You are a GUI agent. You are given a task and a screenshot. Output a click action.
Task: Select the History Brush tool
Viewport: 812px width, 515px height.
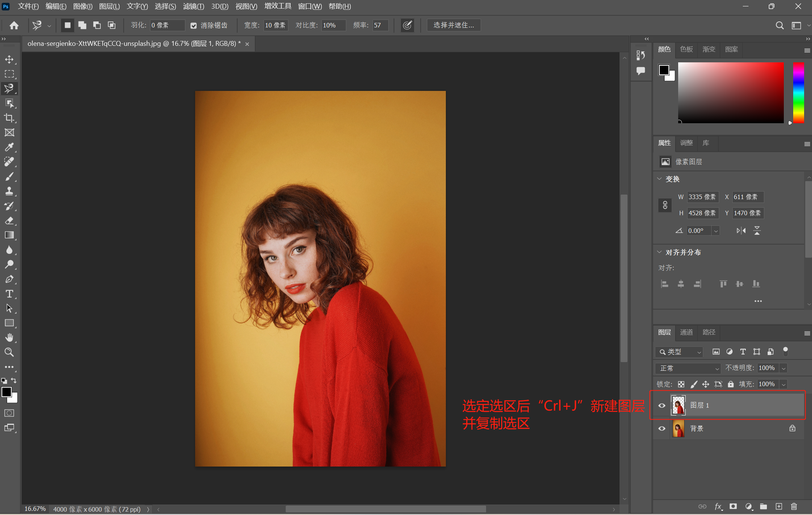point(9,206)
